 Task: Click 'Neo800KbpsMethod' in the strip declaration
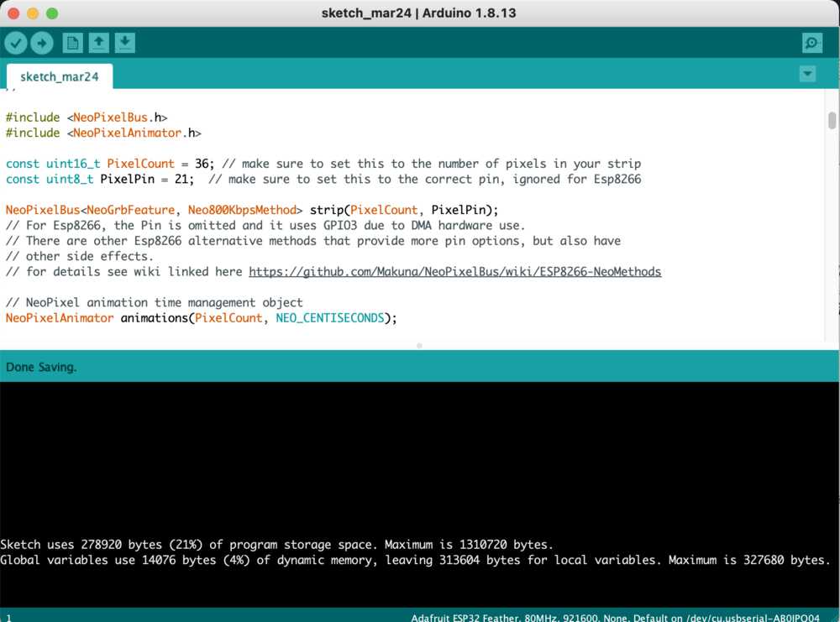tap(242, 210)
